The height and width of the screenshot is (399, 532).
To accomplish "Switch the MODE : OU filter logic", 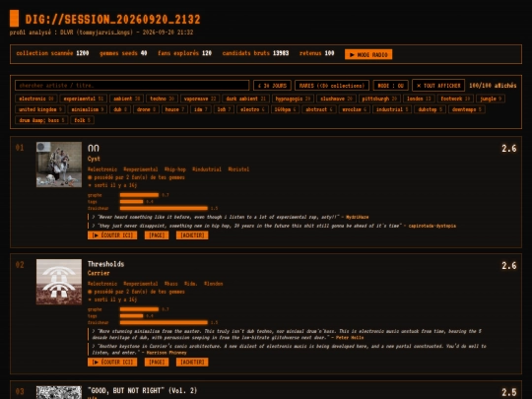I will (390, 85).
